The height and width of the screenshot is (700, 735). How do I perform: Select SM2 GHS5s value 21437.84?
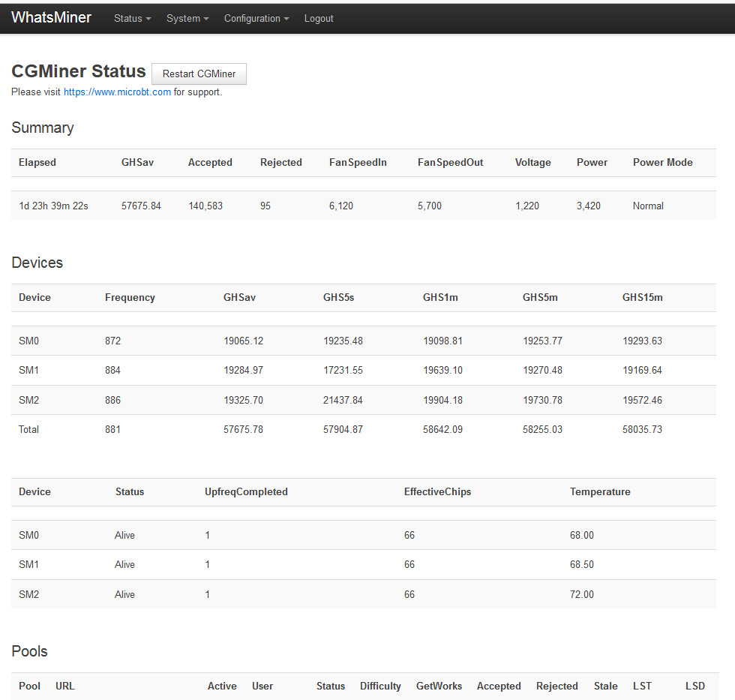[343, 400]
